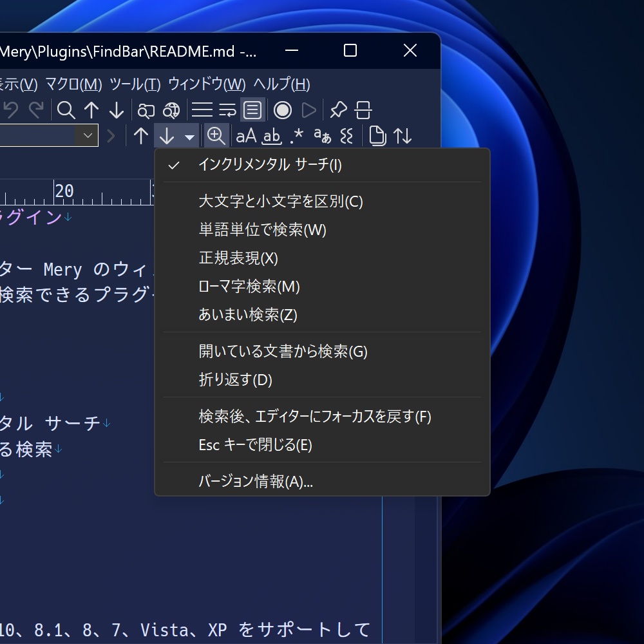Click Find Previous up arrow in main toolbar
This screenshot has width=644, height=644.
[91, 110]
